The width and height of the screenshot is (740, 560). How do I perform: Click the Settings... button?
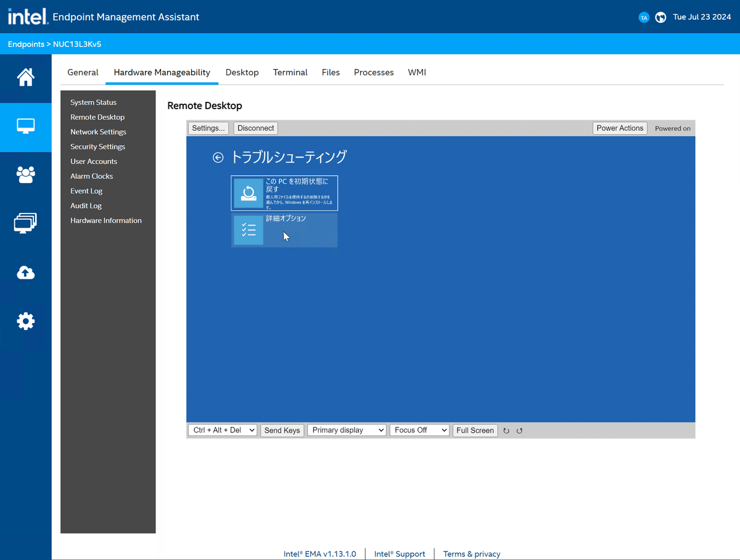click(x=208, y=128)
